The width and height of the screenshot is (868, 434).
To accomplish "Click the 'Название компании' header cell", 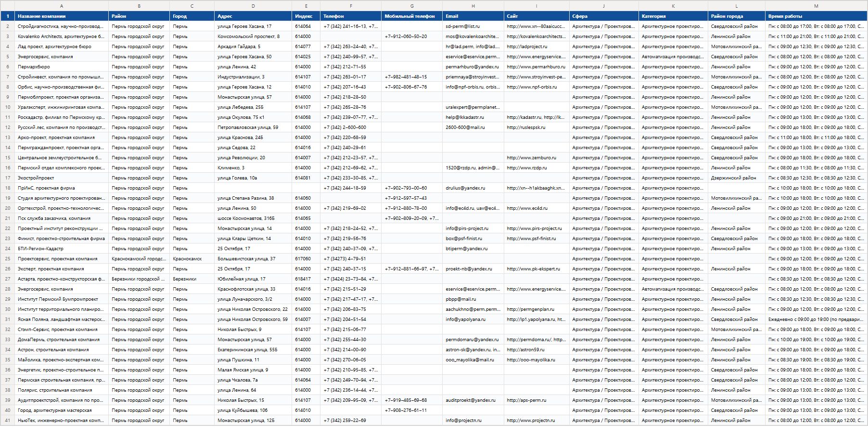I will 62,16.
